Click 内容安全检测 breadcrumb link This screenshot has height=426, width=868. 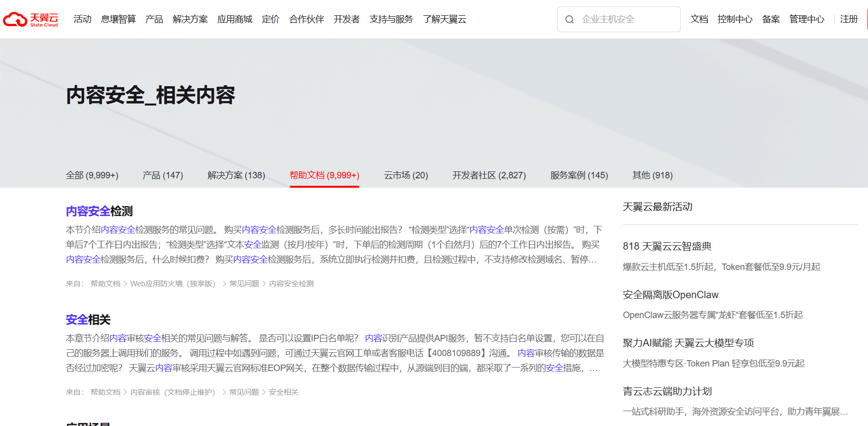pyautogui.click(x=291, y=284)
